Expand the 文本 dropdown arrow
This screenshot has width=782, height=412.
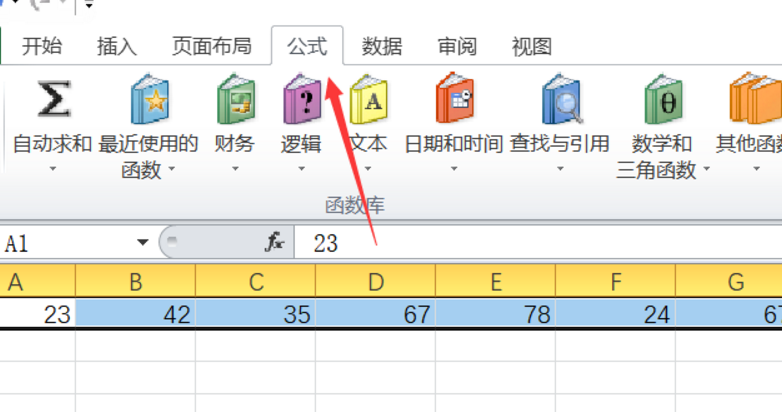point(368,169)
